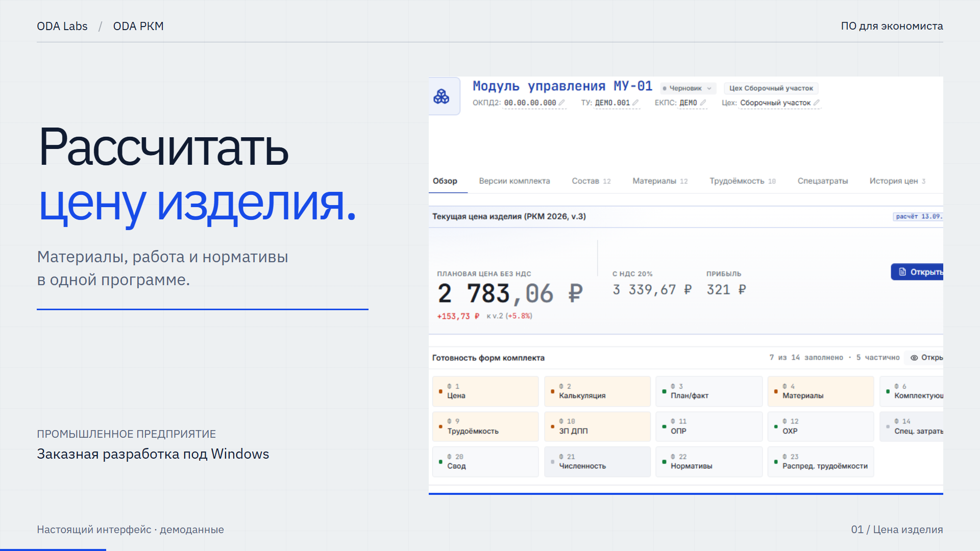Open form Ф 21 Численность card
Screen dimensions: 980x551
point(597,462)
